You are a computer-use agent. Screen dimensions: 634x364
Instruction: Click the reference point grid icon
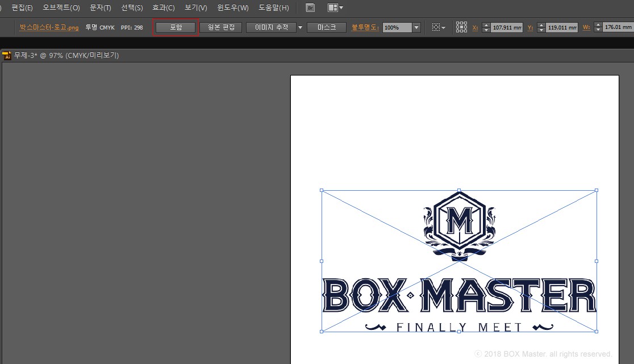[461, 27]
